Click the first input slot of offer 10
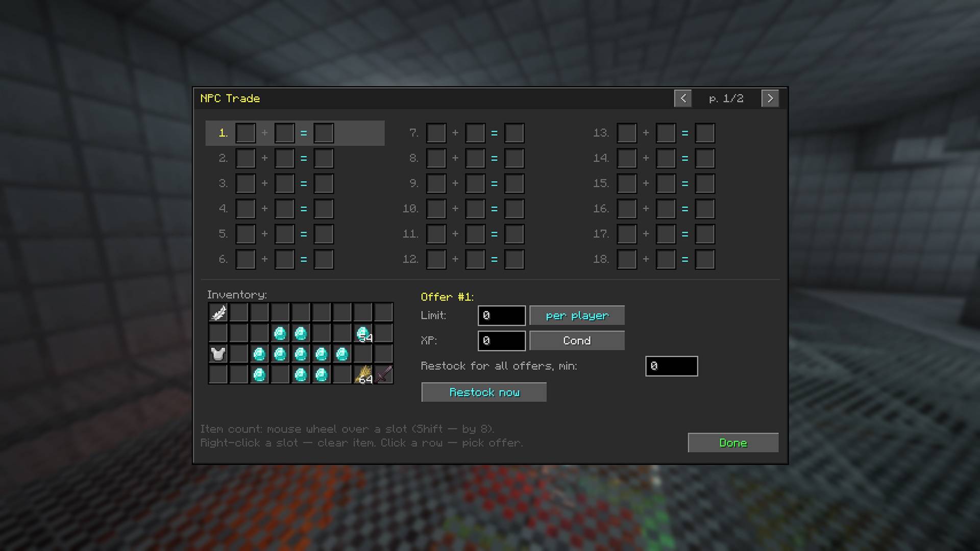The height and width of the screenshot is (551, 980). pos(436,209)
